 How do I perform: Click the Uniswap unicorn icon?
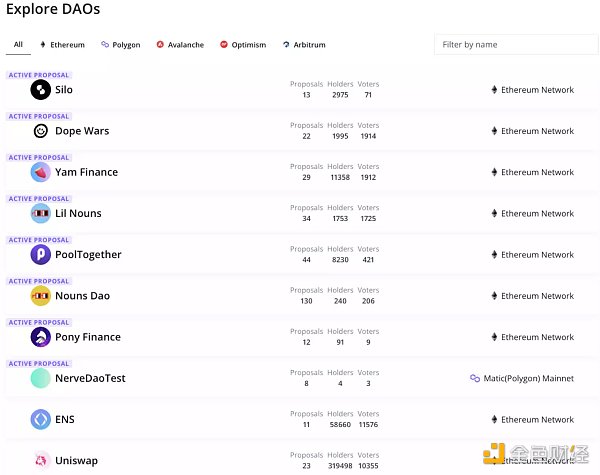tap(41, 460)
